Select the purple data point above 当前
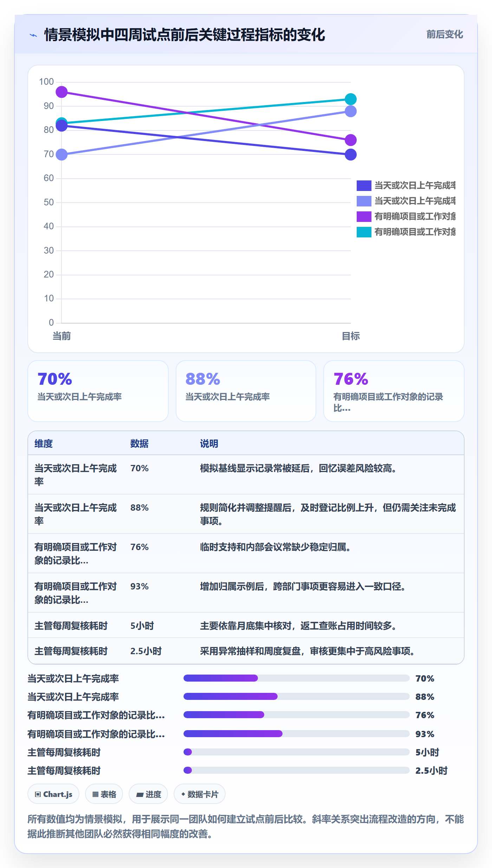The height and width of the screenshot is (868, 492). coord(61,92)
